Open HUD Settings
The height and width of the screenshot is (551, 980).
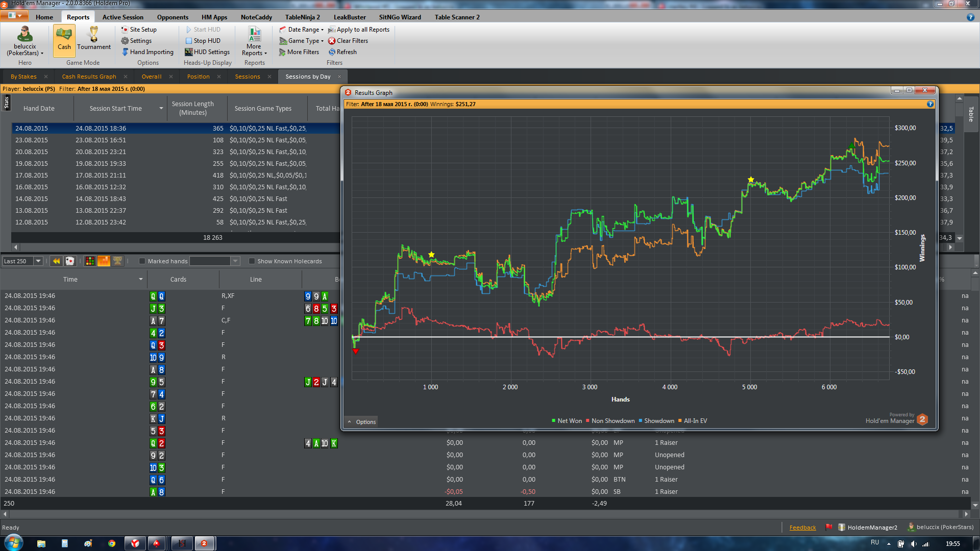point(207,52)
